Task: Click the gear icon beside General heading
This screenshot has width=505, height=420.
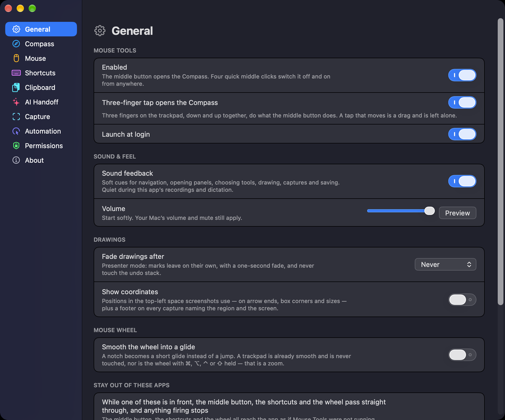Action: click(x=100, y=31)
